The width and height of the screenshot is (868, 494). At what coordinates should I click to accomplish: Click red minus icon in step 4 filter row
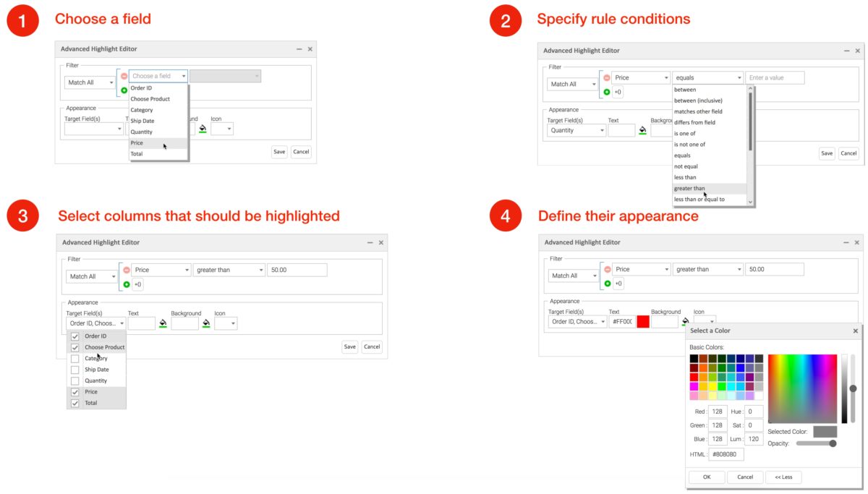(x=607, y=269)
